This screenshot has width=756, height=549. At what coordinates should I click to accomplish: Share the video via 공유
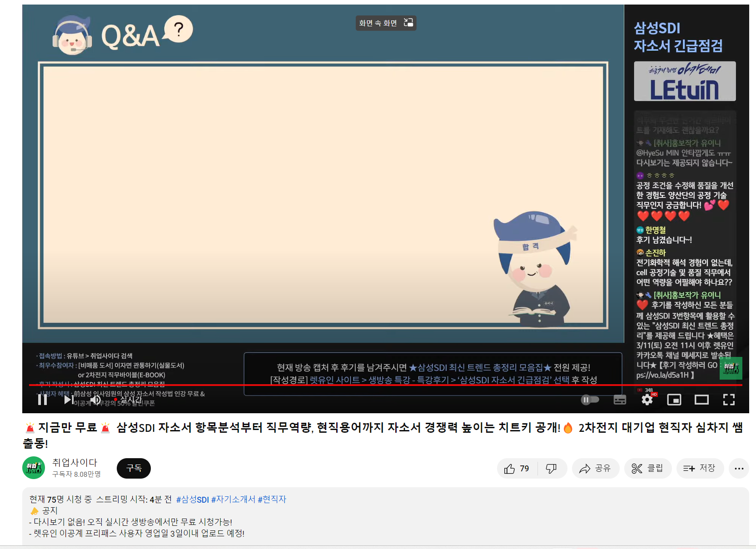(x=595, y=469)
